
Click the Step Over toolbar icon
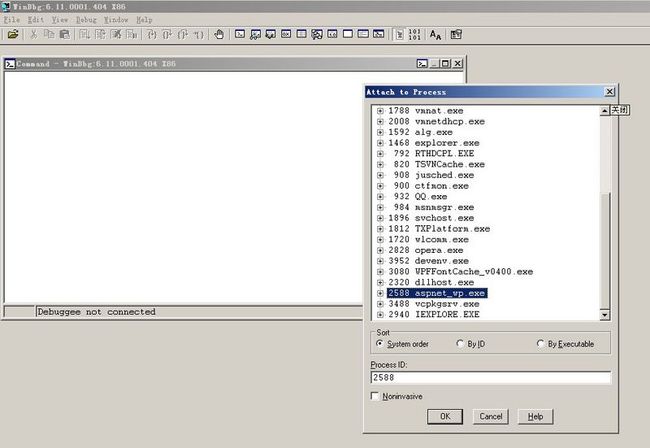[167, 34]
